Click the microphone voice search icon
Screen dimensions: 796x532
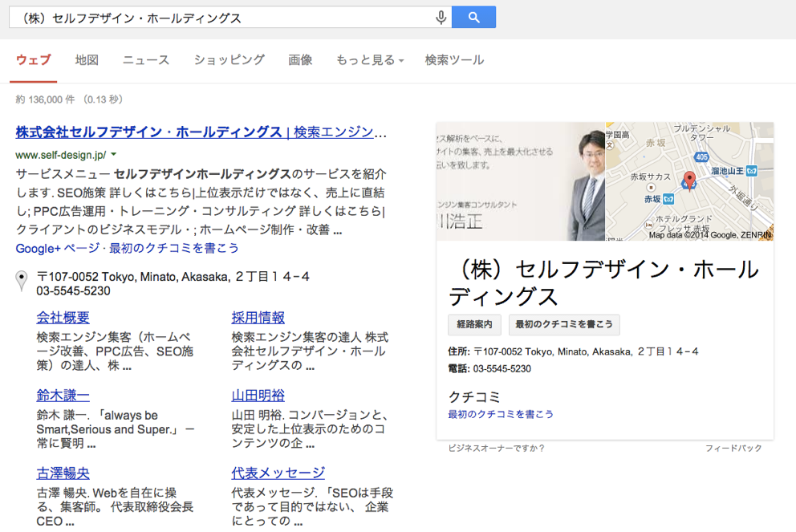(441, 18)
